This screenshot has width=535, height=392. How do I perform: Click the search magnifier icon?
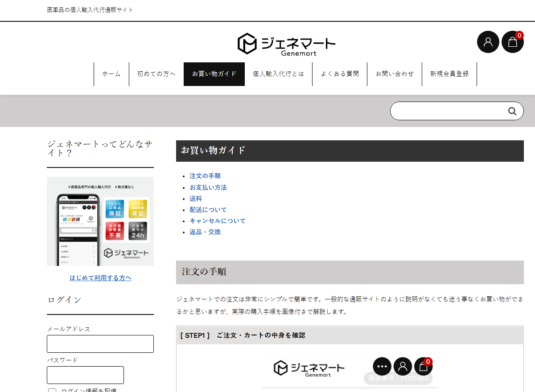coord(512,111)
